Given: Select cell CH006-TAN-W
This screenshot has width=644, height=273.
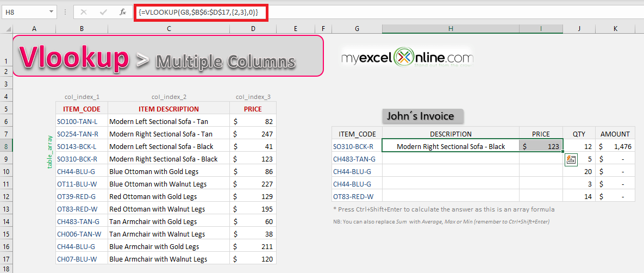Looking at the screenshot, I should (x=82, y=234).
